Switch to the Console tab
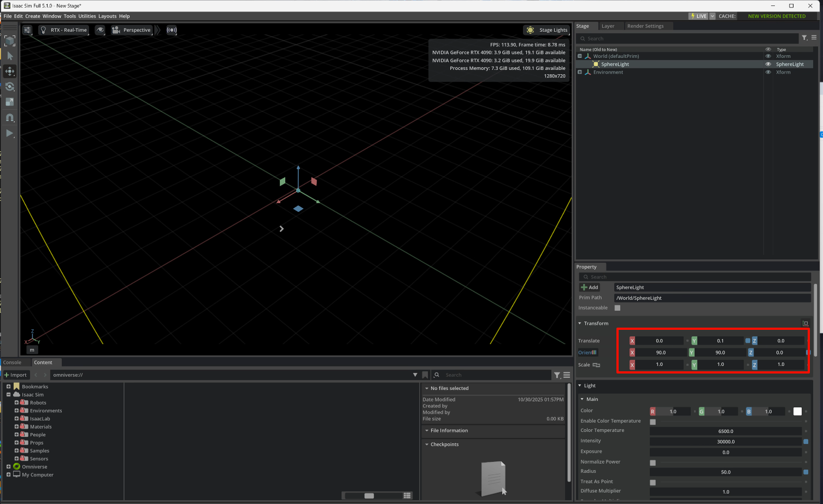Viewport: 823px width, 504px height. (12, 362)
